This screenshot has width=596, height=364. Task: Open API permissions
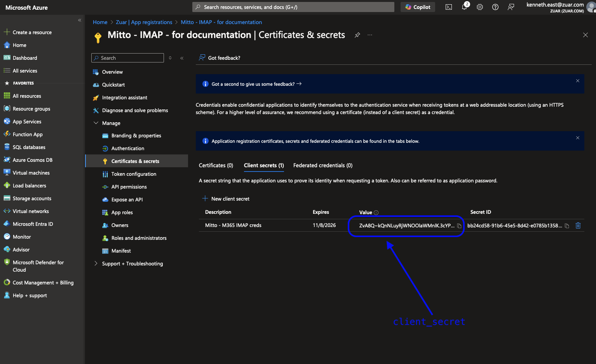point(129,187)
